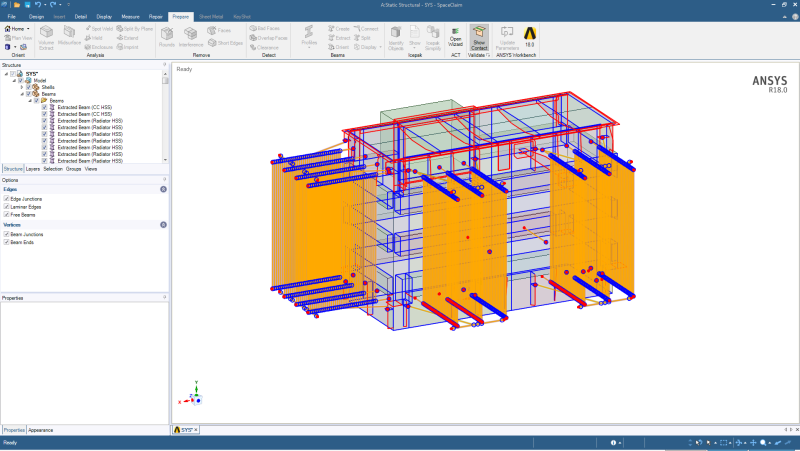Open the Groups panel tab
The height and width of the screenshot is (451, 800).
coord(73,169)
